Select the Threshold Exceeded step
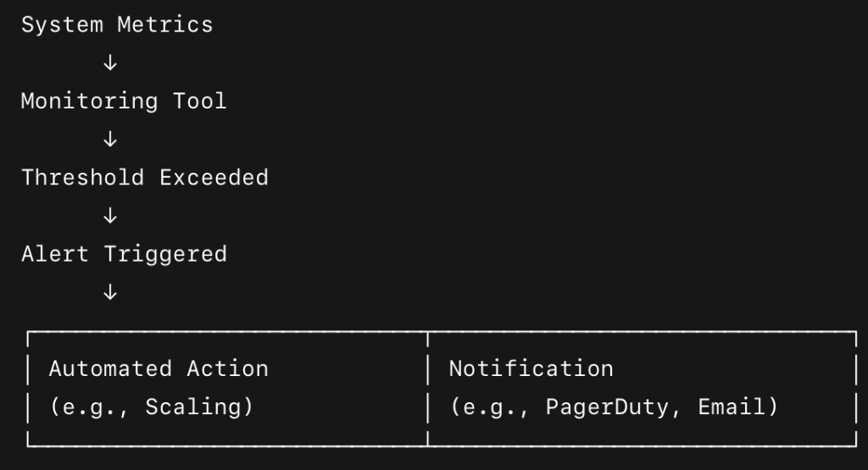Viewport: 868px width, 470px height. [x=144, y=178]
